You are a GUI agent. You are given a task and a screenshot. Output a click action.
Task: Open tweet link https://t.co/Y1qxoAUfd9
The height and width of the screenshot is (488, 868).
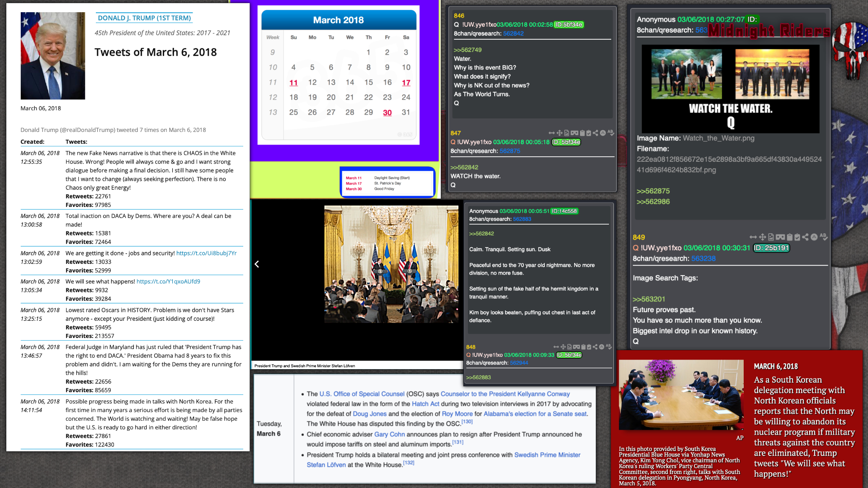[168, 281]
